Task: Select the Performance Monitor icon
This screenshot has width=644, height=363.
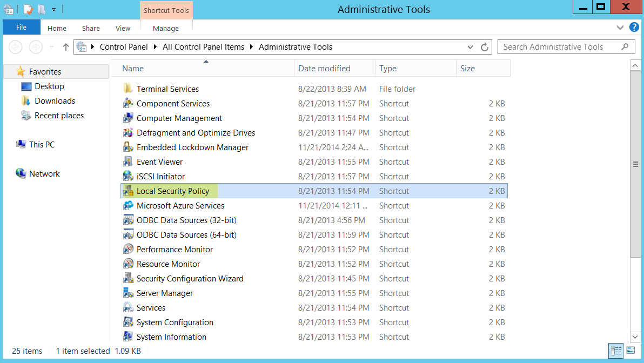Action: point(128,250)
